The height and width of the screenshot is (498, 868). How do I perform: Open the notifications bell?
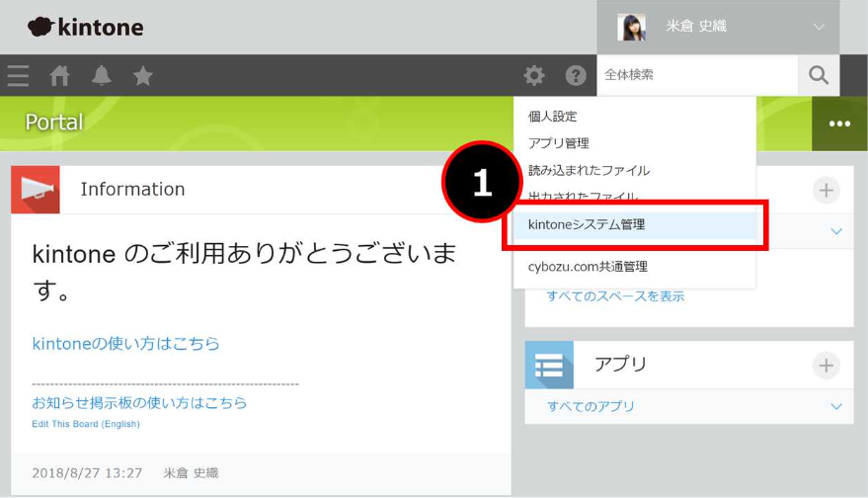pos(102,76)
